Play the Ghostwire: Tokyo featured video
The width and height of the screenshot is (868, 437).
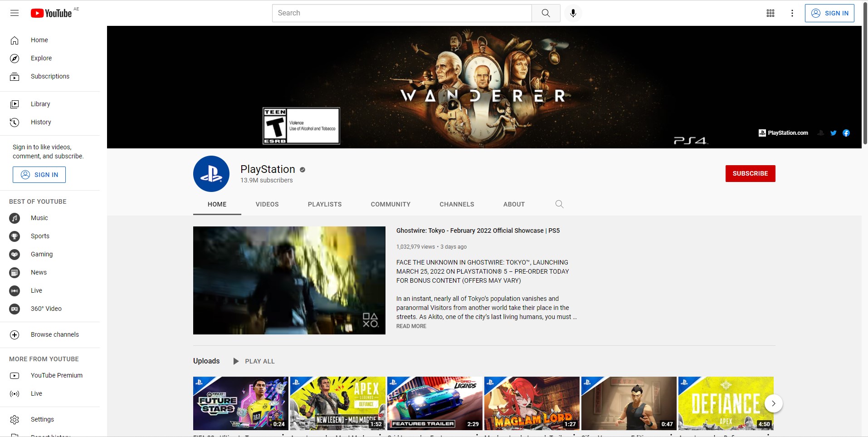pos(289,280)
